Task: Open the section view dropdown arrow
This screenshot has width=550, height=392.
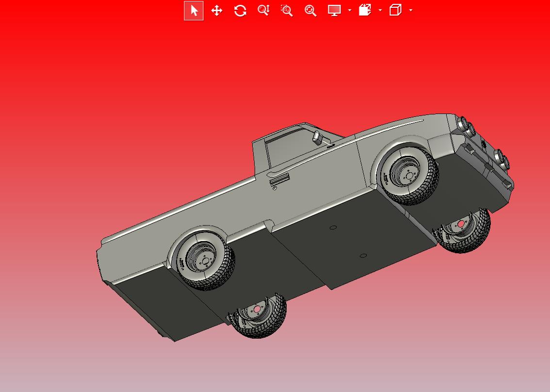Action: click(x=380, y=10)
